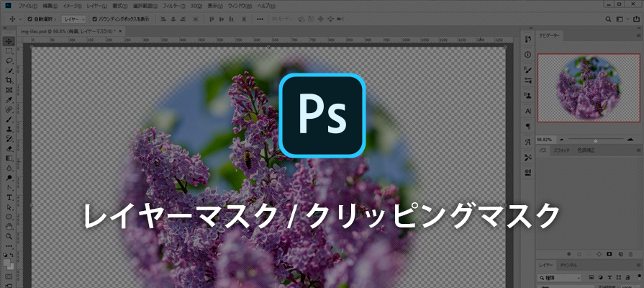The height and width of the screenshot is (288, 644).
Task: Filter layers by type layer icon
Action: point(610,277)
